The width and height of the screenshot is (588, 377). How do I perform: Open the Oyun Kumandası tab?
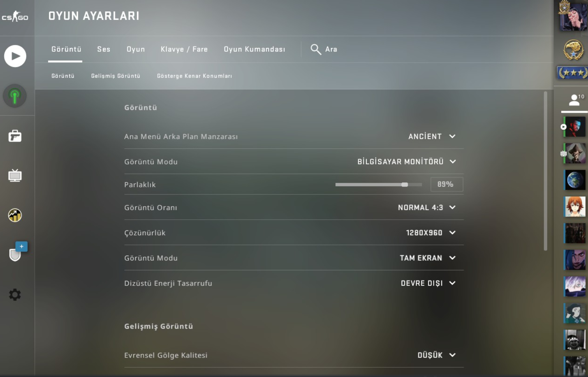coord(254,49)
